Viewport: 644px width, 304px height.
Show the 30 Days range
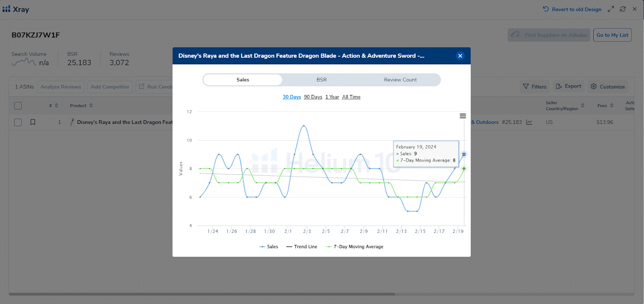tap(292, 97)
